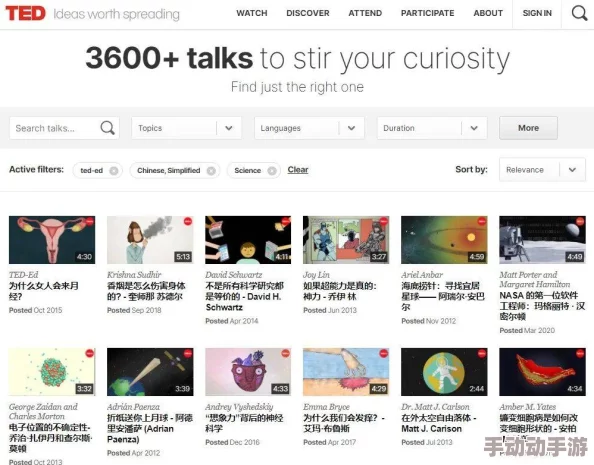Open the 4:30 TED-Ed uterus talk thumbnail
The width and height of the screenshot is (594, 465).
pyautogui.click(x=52, y=240)
